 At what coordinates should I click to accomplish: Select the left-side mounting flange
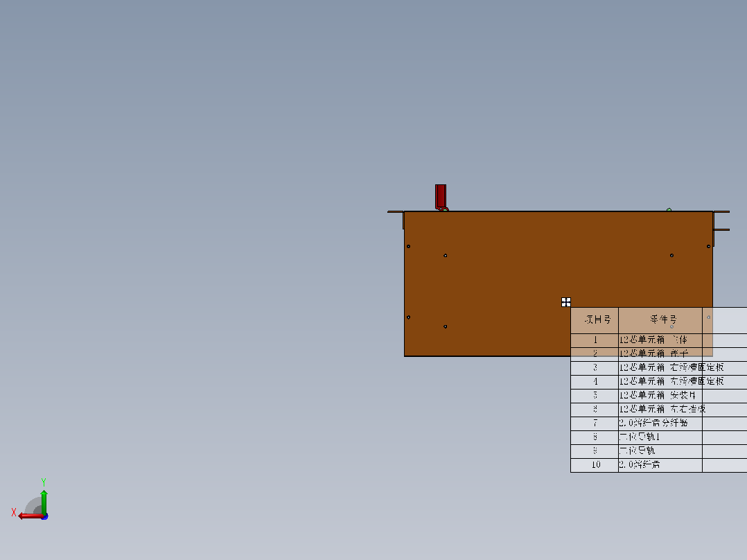coord(396,219)
